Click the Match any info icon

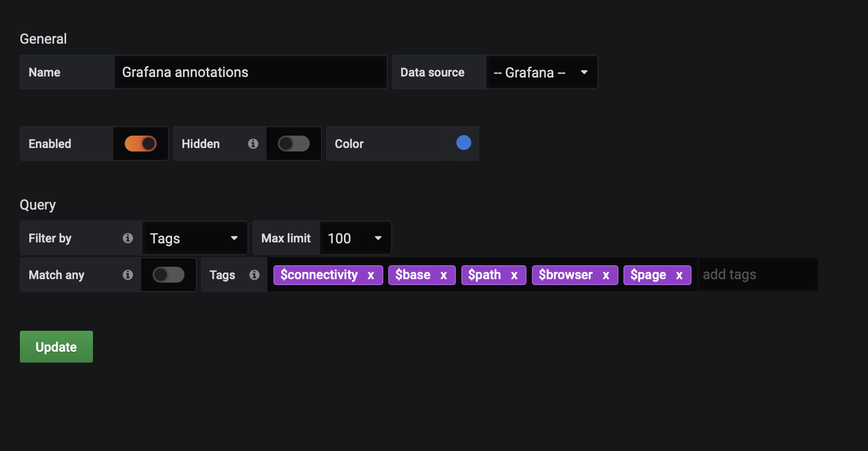(128, 275)
